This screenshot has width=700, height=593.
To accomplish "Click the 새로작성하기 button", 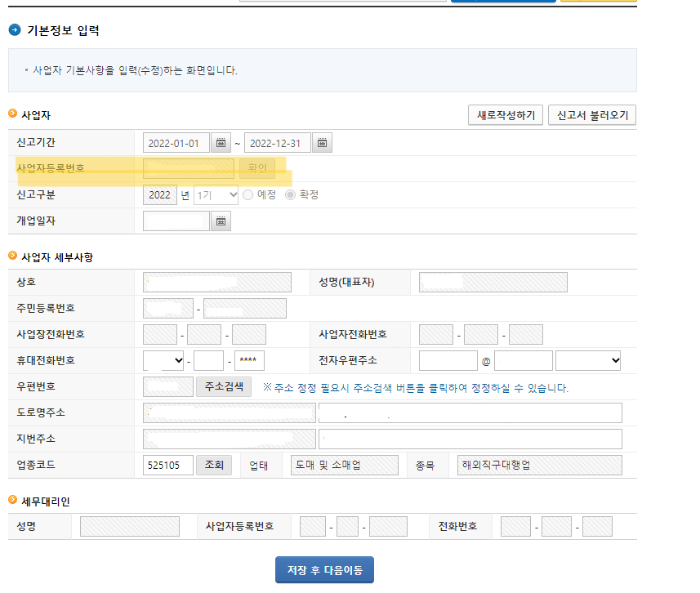I will [505, 115].
